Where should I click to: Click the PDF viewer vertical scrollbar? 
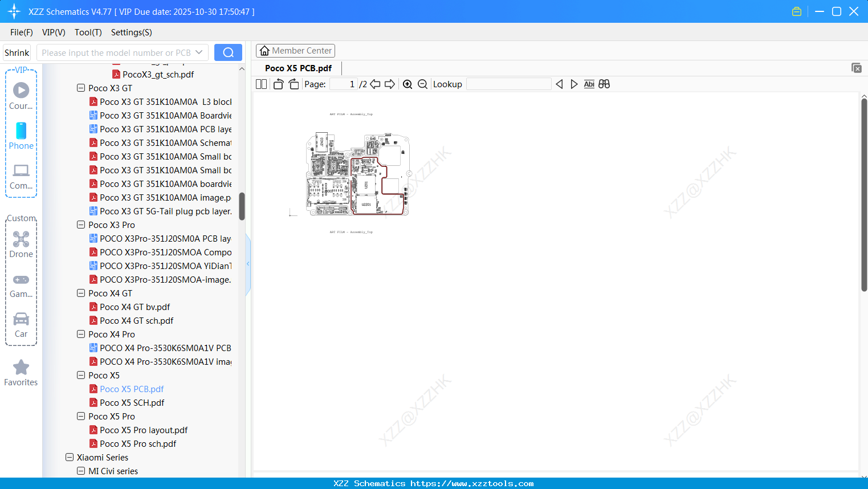[x=864, y=195]
